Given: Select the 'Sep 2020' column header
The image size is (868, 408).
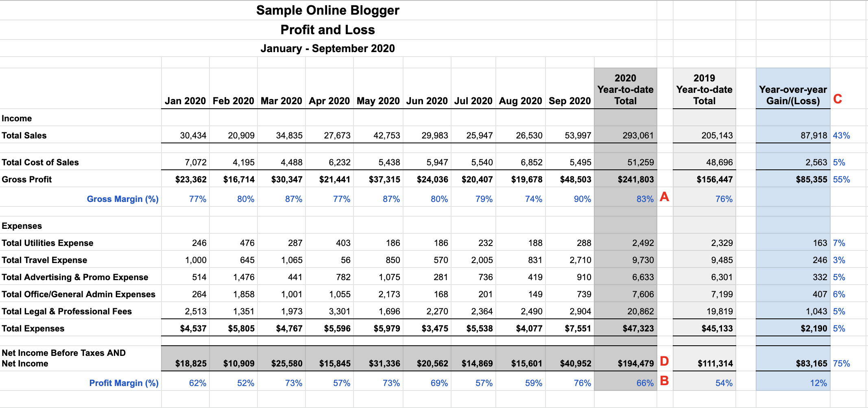Looking at the screenshot, I should [570, 101].
